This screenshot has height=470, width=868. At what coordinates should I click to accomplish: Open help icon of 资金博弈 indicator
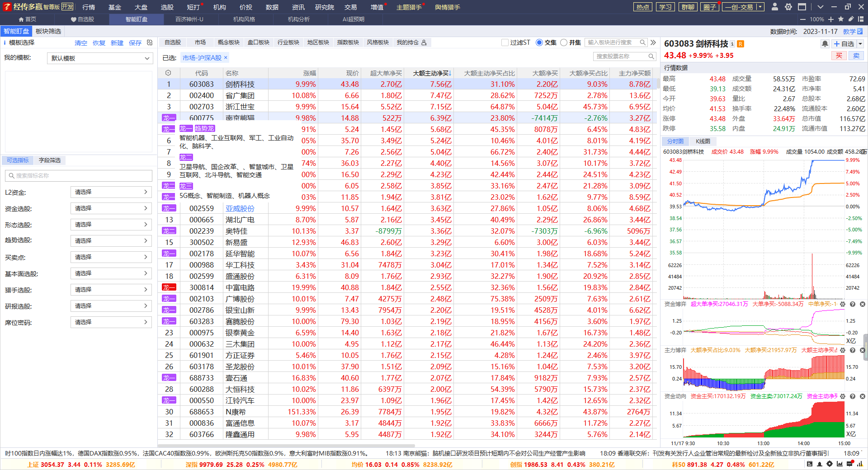tap(853, 304)
